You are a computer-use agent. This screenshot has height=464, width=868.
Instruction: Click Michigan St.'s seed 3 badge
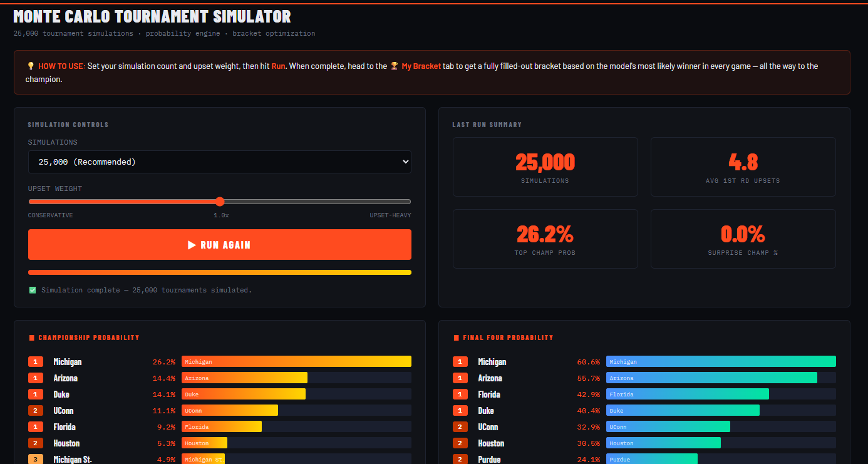tap(36, 460)
